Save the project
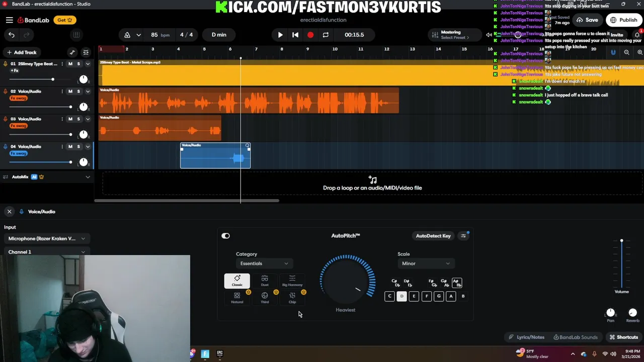This screenshot has height=362, width=644. [588, 20]
